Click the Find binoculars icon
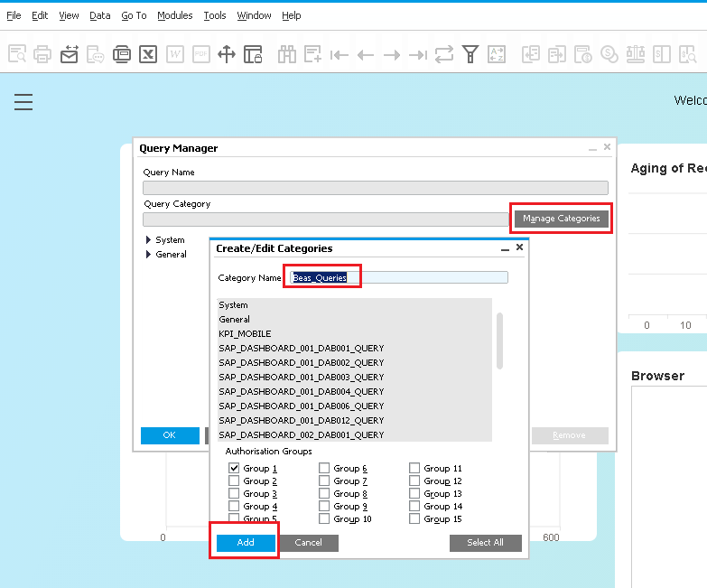The width and height of the screenshot is (707, 588). pyautogui.click(x=287, y=54)
